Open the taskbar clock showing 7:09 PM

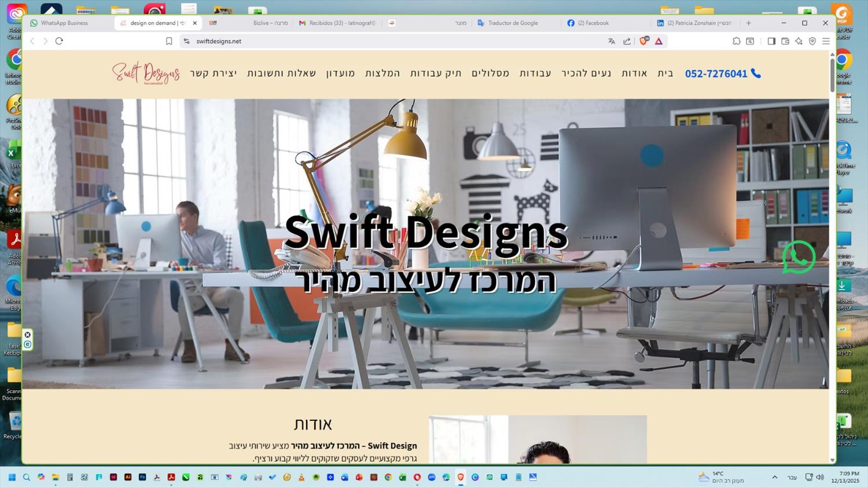coord(845,478)
